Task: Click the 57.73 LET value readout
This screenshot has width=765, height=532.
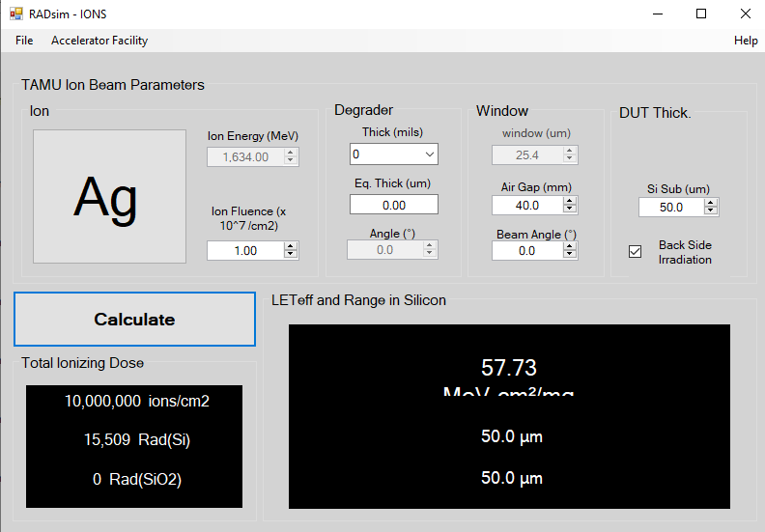Action: tap(509, 367)
